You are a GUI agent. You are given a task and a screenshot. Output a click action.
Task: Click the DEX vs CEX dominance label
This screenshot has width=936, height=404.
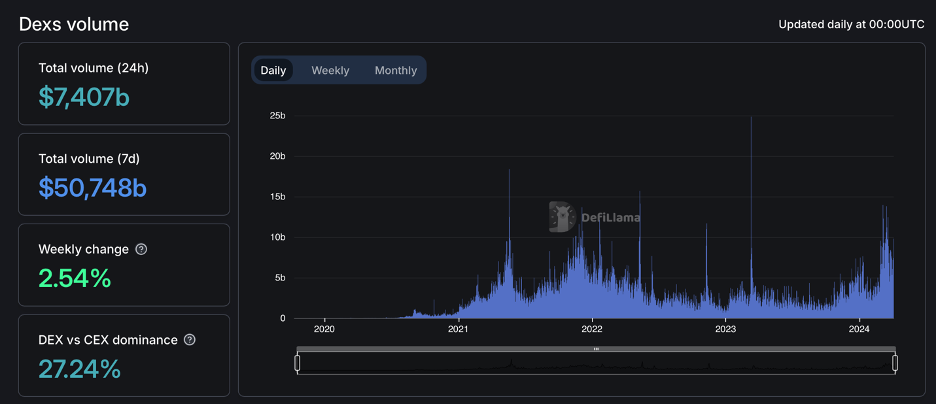pos(108,340)
